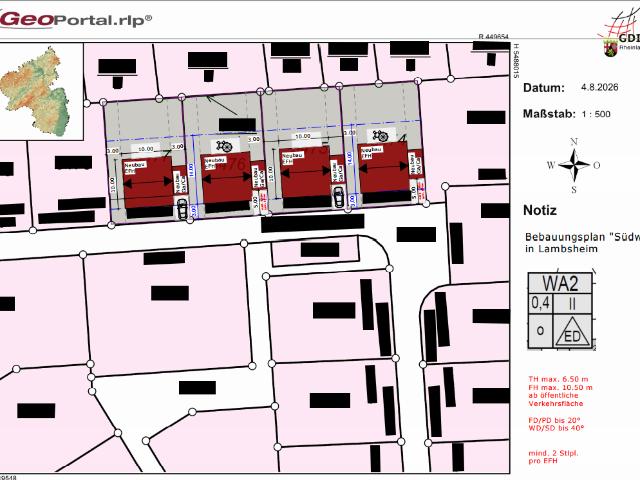Select the date value 4.8.2026

pyautogui.click(x=599, y=87)
